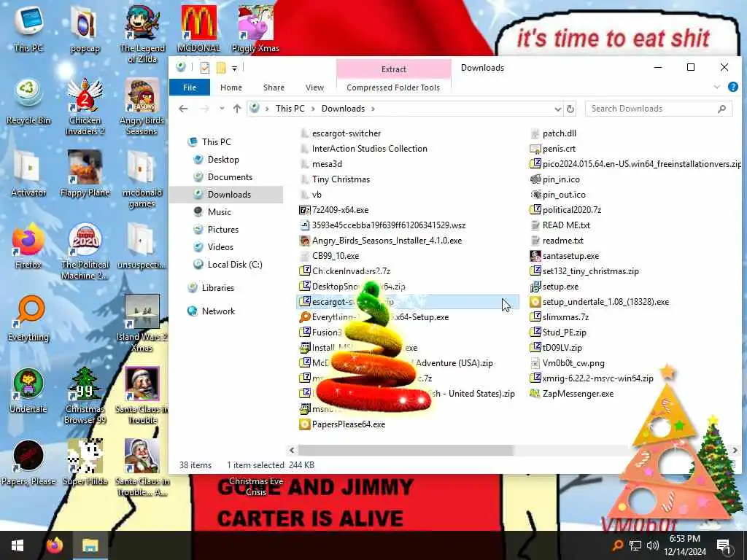Image resolution: width=747 pixels, height=560 pixels.
Task: Launch The Legend of Zilda shortcut
Action: coord(142,34)
